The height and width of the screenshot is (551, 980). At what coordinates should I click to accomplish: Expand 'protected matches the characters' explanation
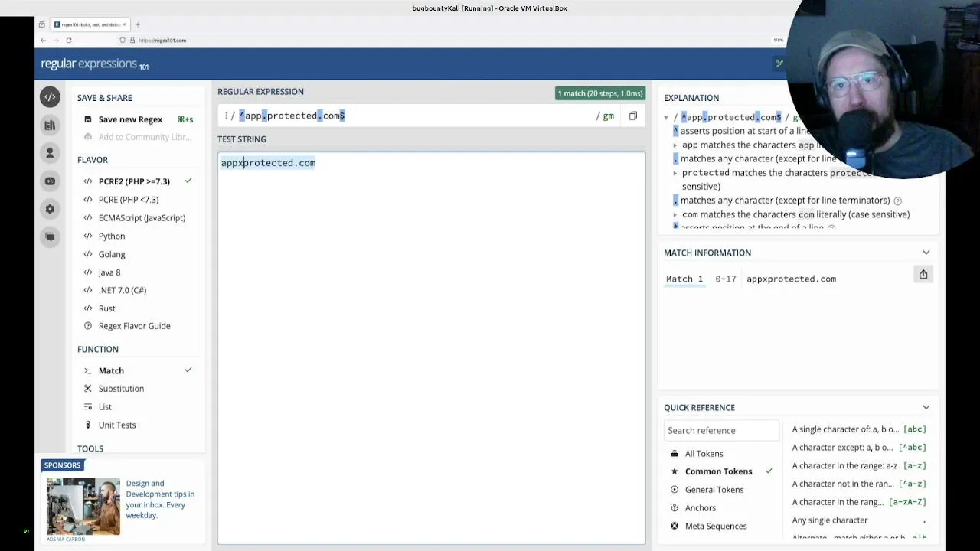675,173
